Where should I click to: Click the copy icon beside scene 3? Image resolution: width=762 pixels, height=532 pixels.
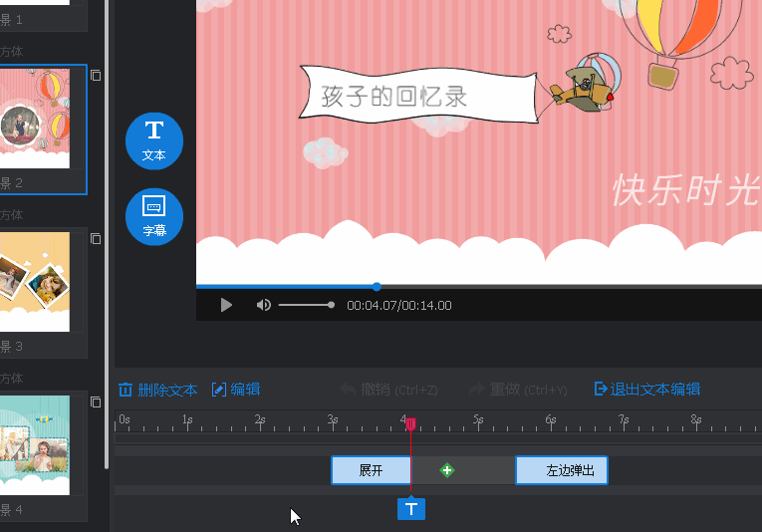coord(96,238)
